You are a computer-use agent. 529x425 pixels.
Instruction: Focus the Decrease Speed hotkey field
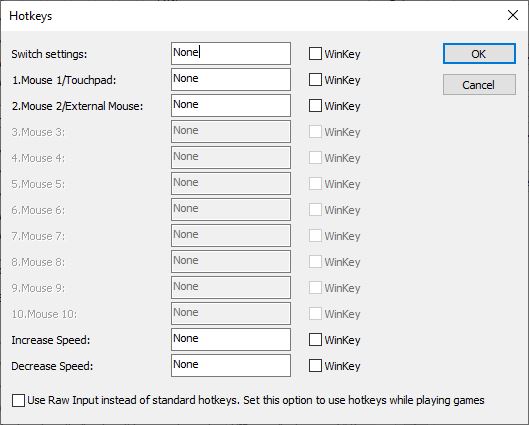pos(231,365)
